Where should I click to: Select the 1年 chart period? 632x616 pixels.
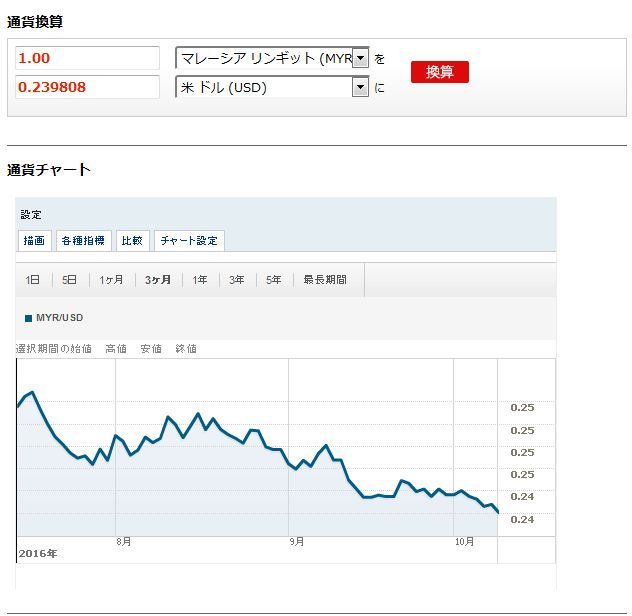200,280
